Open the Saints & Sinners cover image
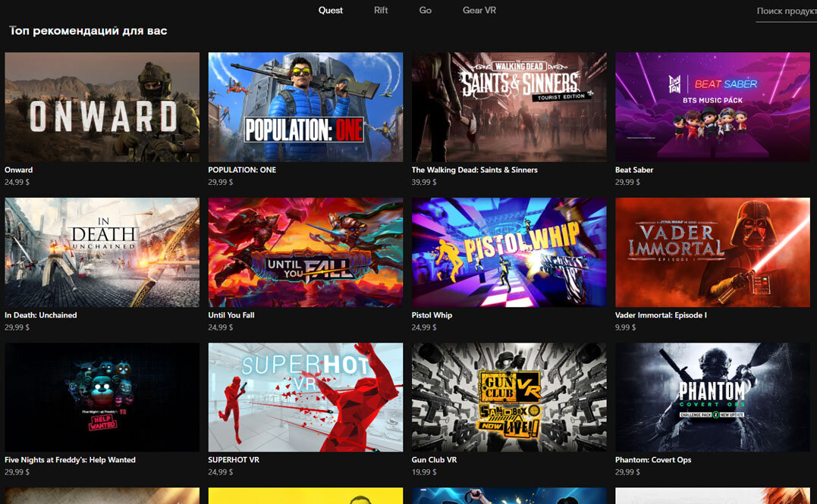 509,107
